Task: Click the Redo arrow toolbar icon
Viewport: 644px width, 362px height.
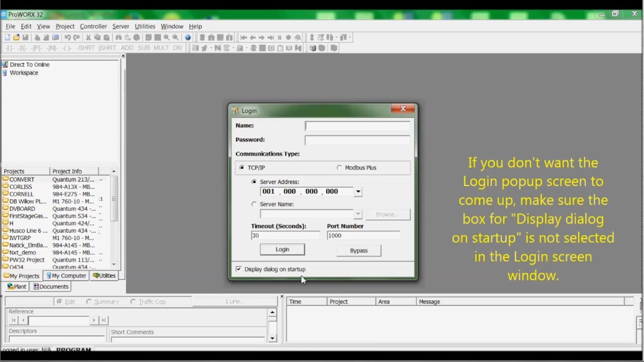Action: click(76, 37)
